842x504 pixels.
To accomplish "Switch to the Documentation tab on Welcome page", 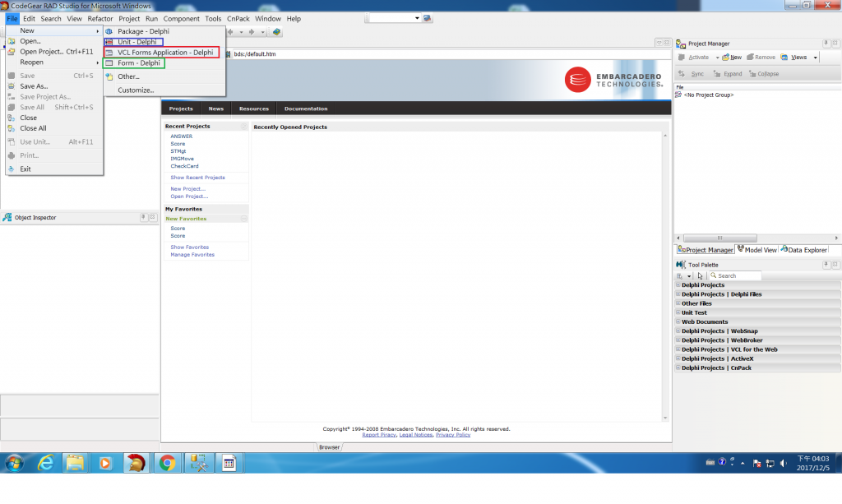I will click(306, 109).
